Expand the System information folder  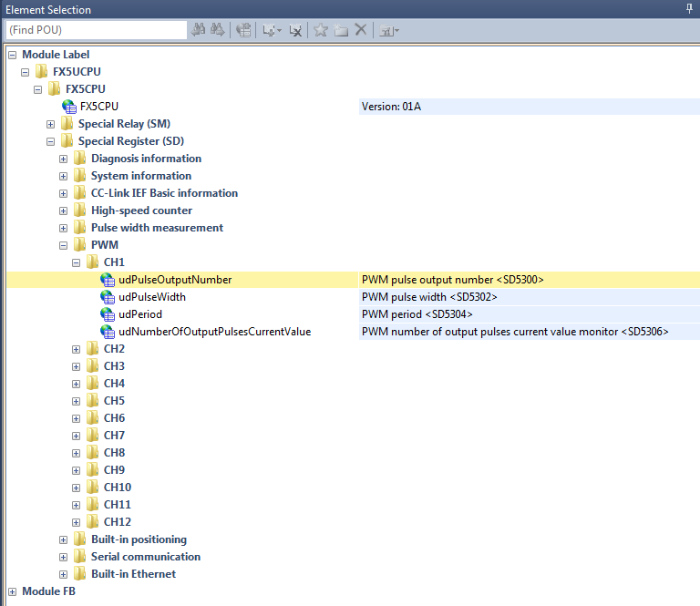click(64, 176)
